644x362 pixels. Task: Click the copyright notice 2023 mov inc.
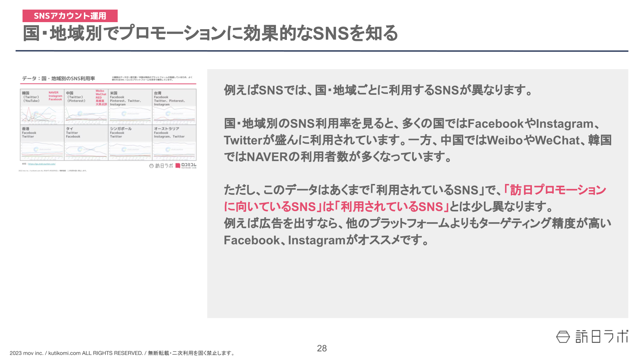click(x=122, y=353)
